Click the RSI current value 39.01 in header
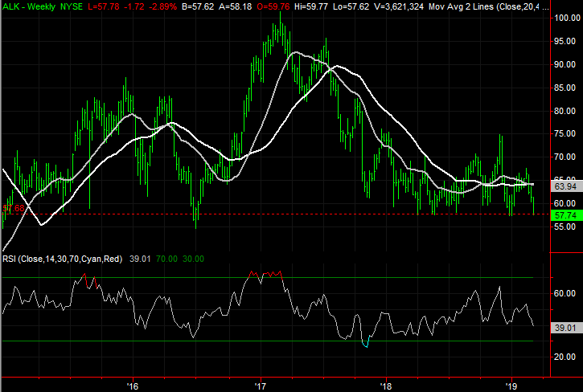The height and width of the screenshot is (392, 583). [140, 259]
